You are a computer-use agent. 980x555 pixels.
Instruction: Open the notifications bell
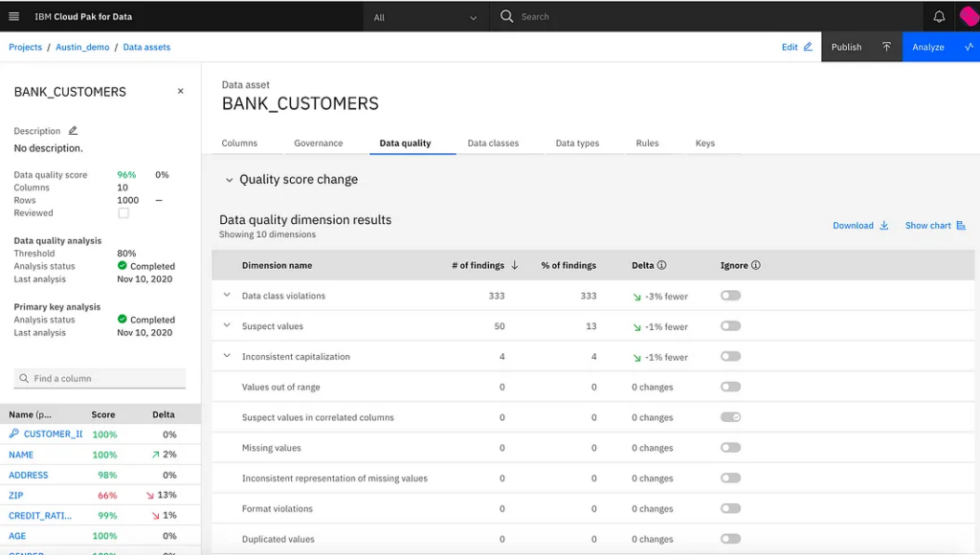click(x=939, y=17)
